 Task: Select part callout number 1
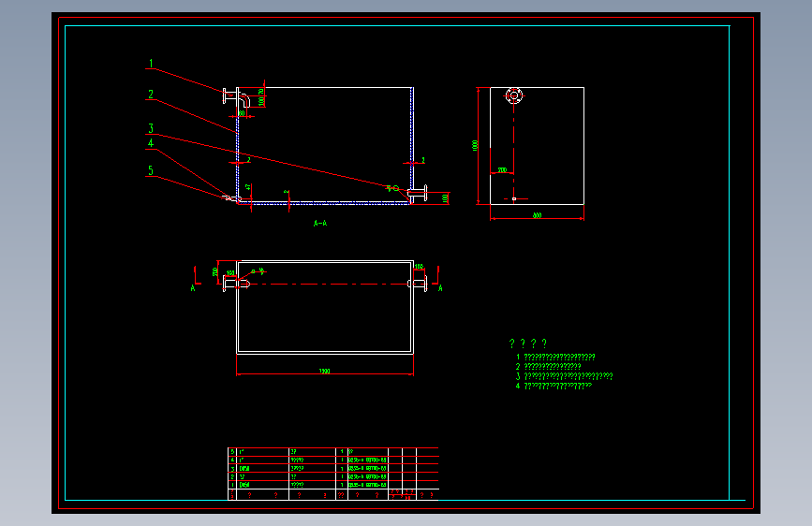151,64
